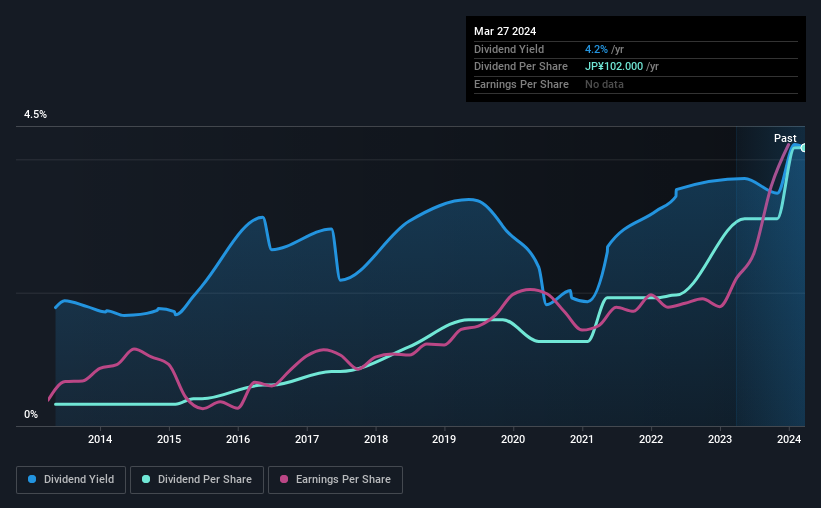821x508 pixels.
Task: Click the teal Dividend Per Share legend dot
Action: [146, 479]
